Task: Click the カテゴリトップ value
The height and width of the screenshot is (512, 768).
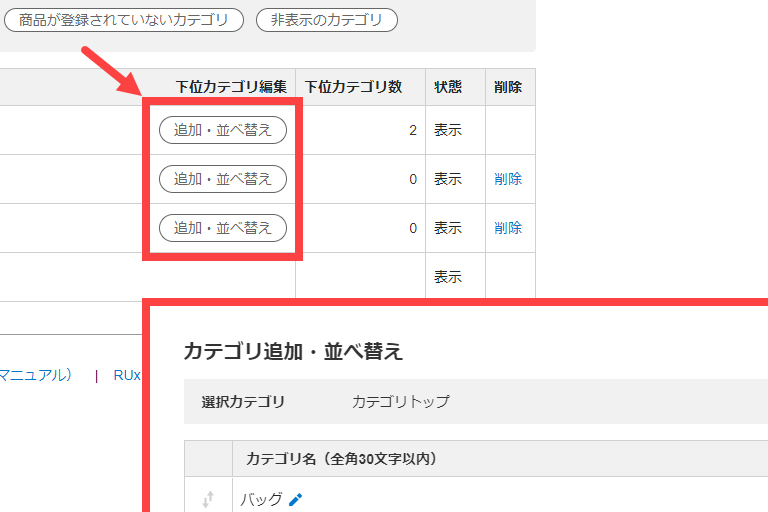Action: [400, 402]
